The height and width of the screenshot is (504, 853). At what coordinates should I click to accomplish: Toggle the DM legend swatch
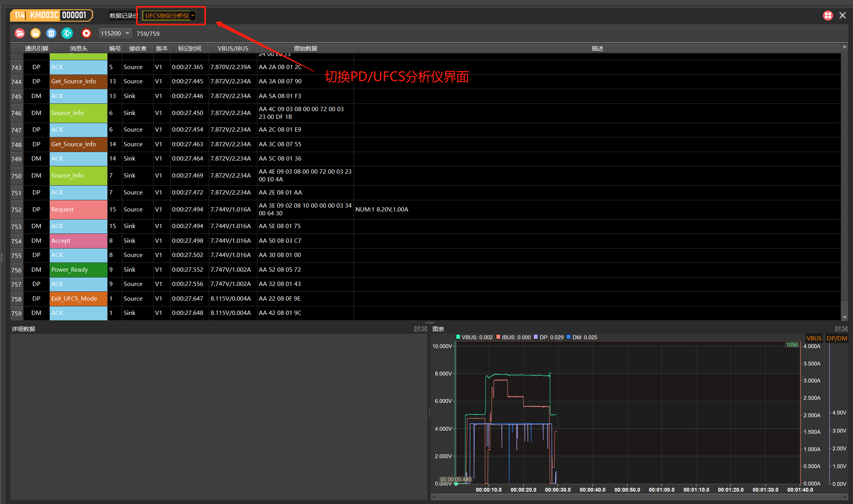click(569, 337)
